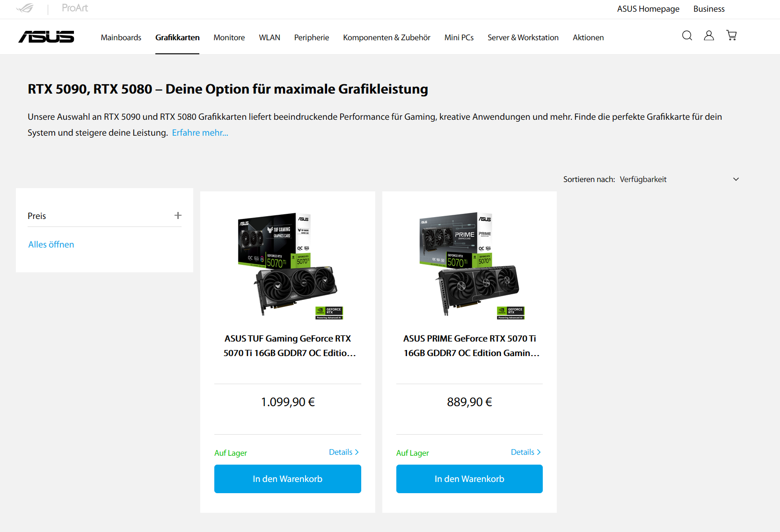Open Komponenten & Zubehör menu
This screenshot has height=532, width=780.
(386, 37)
